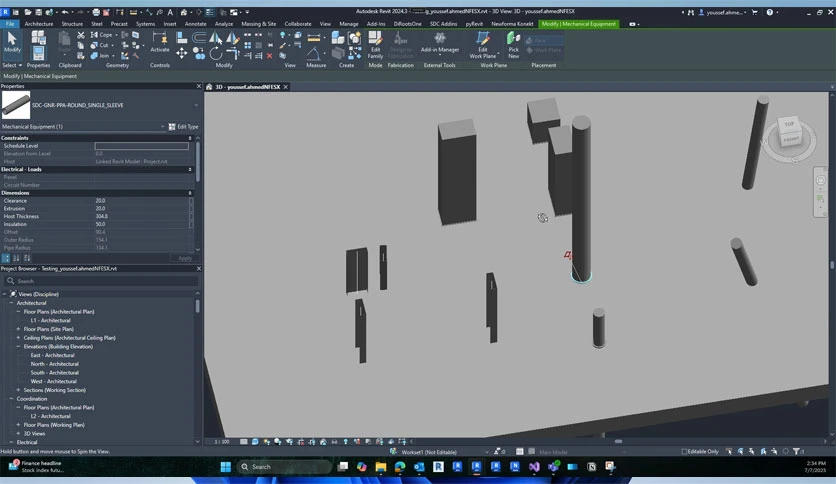Select the Aligned Dimension measure tool

pyautogui.click(x=314, y=38)
